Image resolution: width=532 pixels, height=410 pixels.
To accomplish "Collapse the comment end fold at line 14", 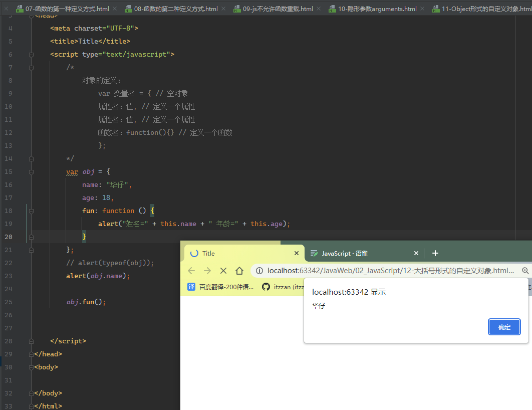I will click(31, 159).
